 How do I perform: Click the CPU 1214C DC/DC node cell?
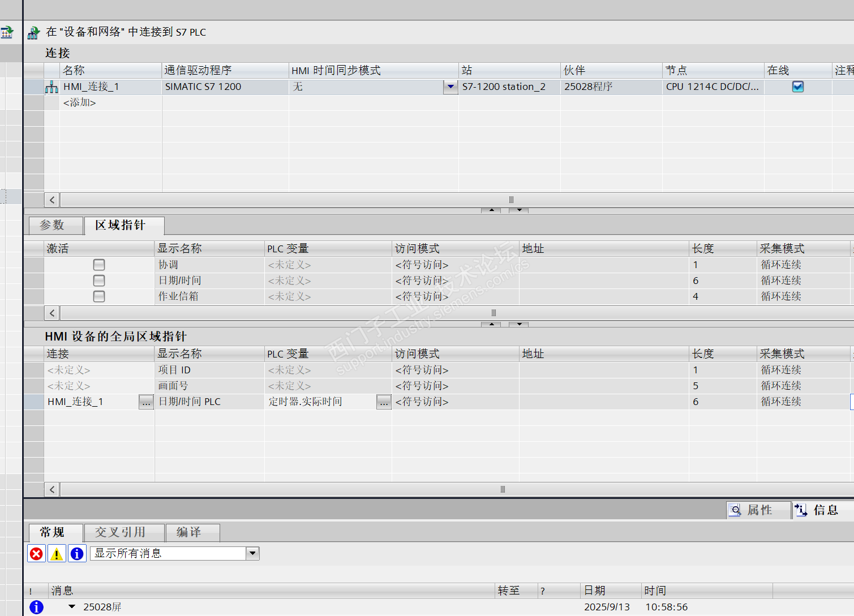[713, 87]
